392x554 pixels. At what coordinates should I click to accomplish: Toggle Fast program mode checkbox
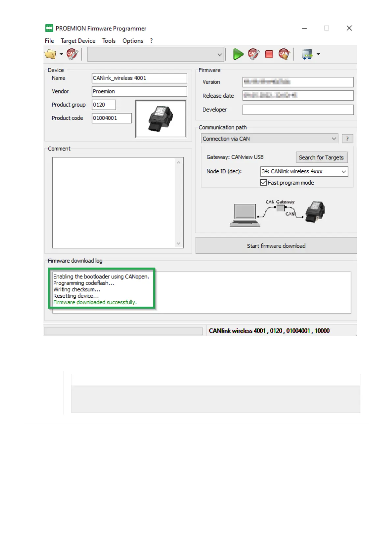[x=263, y=183]
